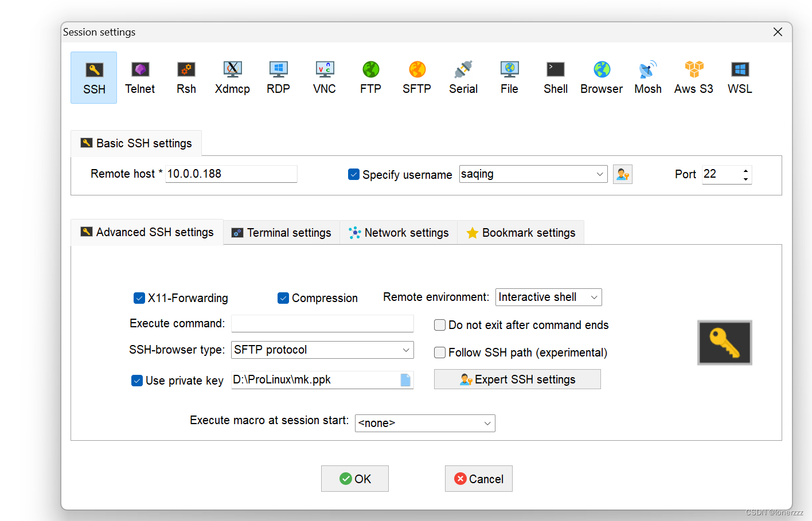The height and width of the screenshot is (521, 812).
Task: Increase Port value with the stepper arrow
Action: (745, 170)
